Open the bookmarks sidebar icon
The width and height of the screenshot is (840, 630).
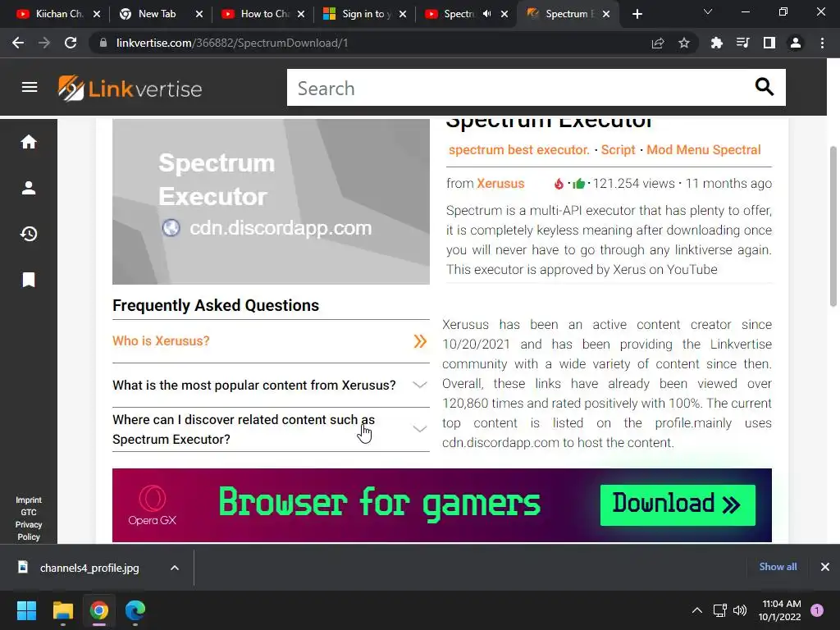point(29,280)
